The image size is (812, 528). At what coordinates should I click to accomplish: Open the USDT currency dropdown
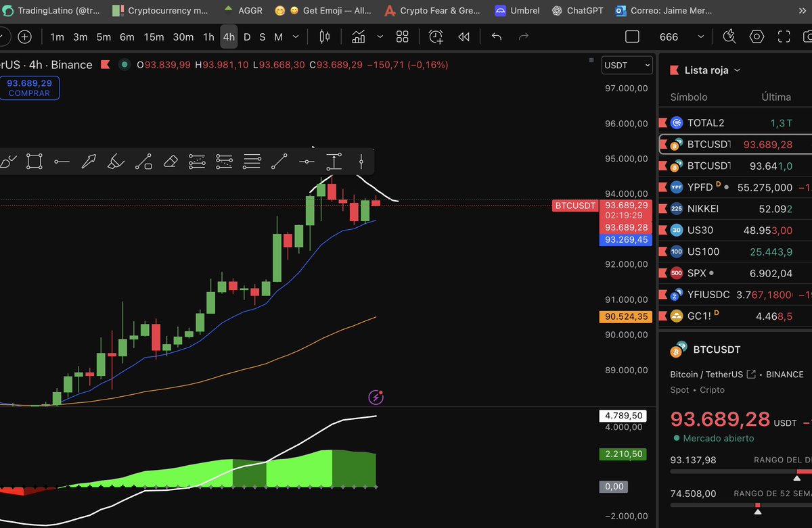(627, 66)
